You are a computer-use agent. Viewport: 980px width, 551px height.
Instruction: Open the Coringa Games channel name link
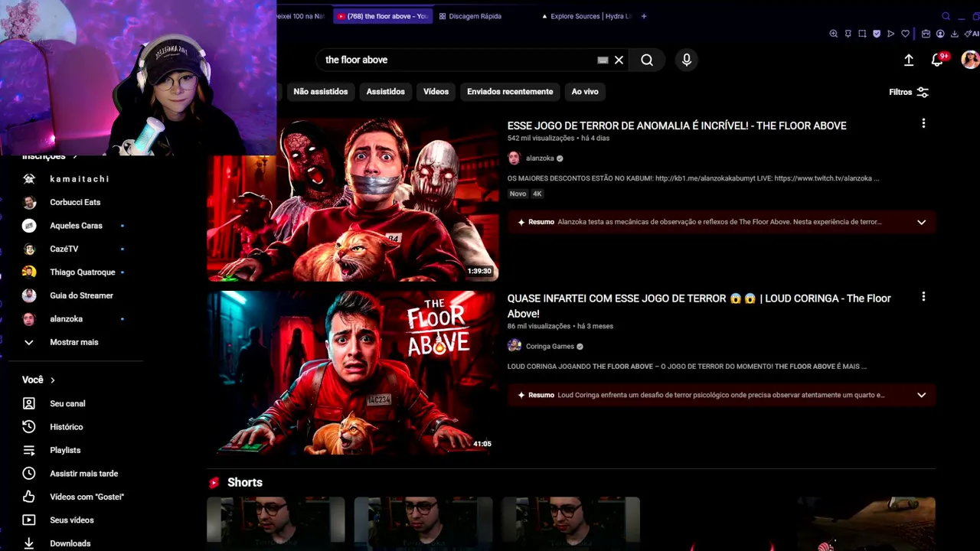tap(550, 347)
